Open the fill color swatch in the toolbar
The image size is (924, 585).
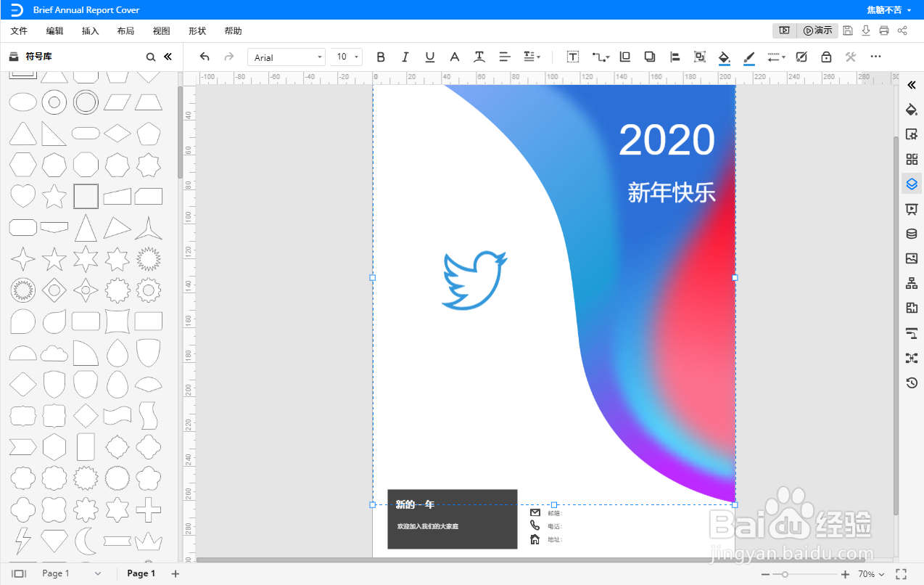[724, 57]
